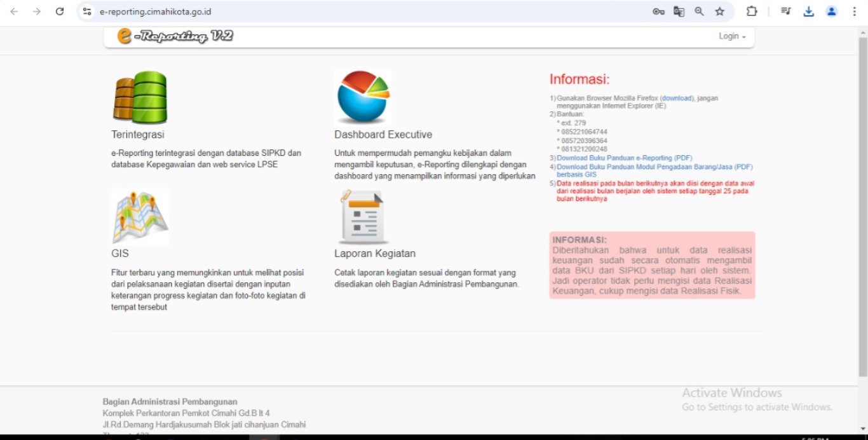
Task: Click the zoom magnifier icon in address bar
Action: [699, 11]
